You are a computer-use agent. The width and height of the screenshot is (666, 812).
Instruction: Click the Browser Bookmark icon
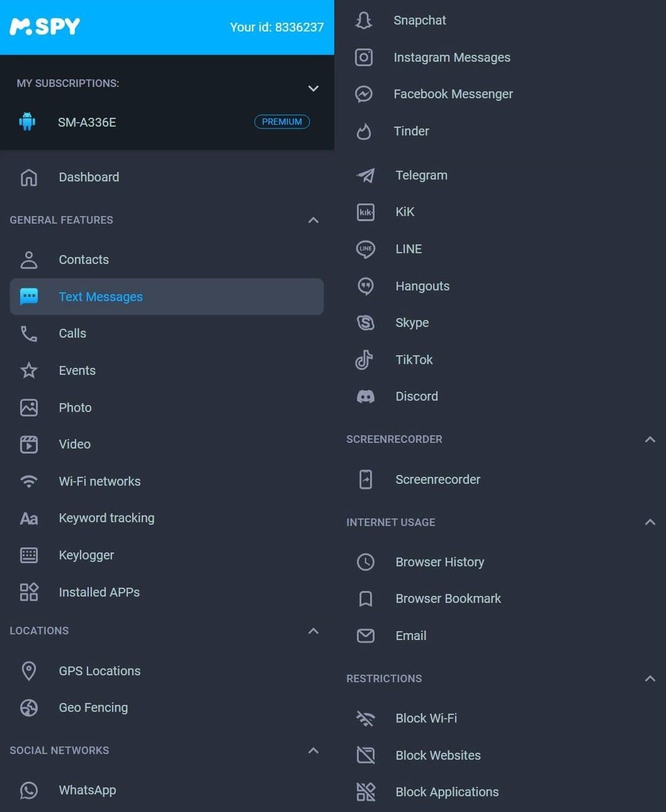tap(366, 598)
